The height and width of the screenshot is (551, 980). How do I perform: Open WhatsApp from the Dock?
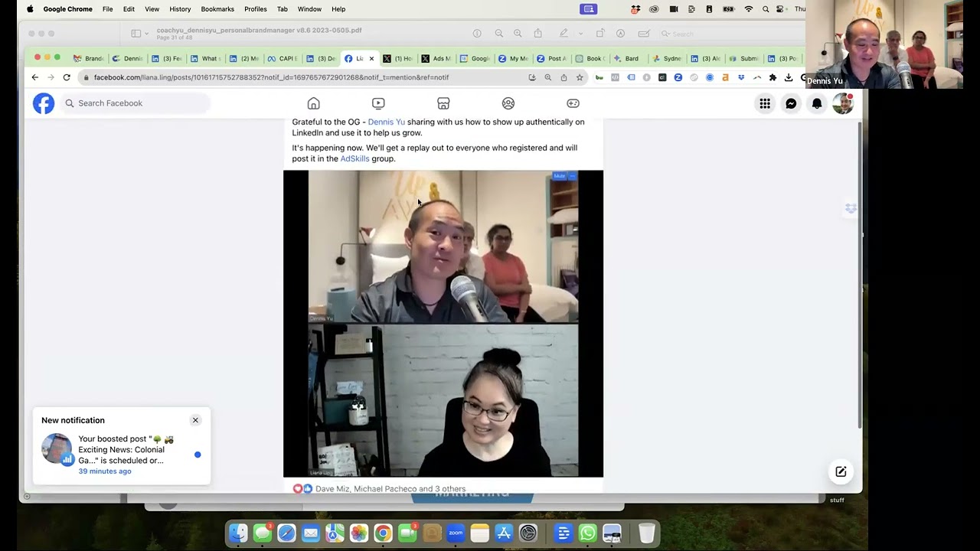pyautogui.click(x=587, y=533)
